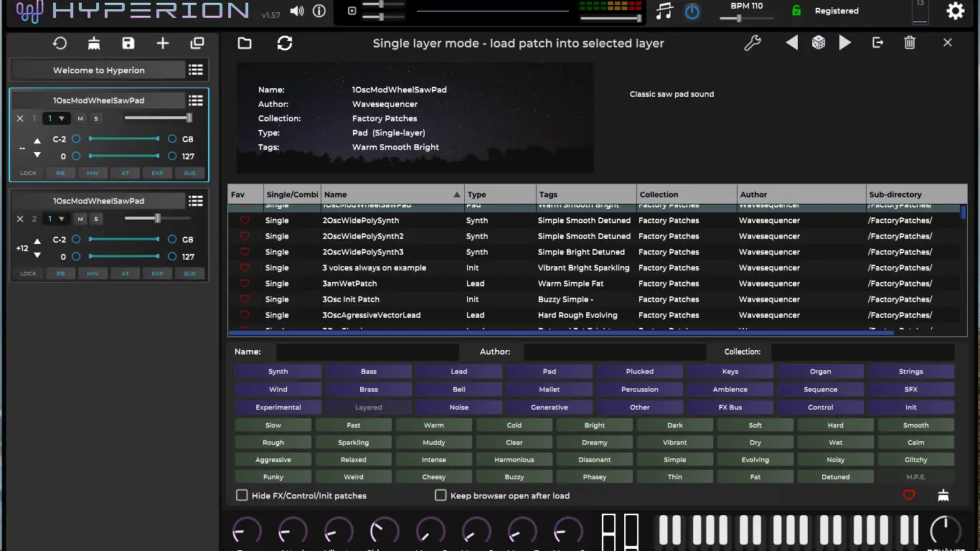Mute layer 1 with the M button
The image size is (980, 551).
[80, 118]
